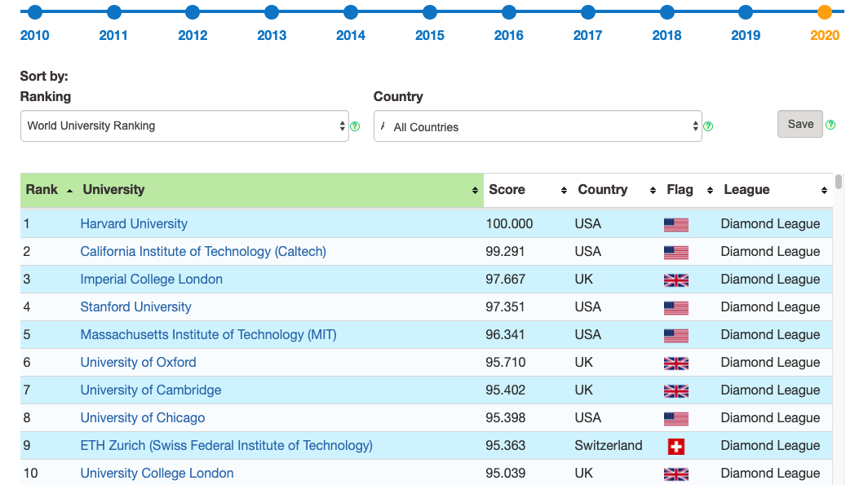
Task: Click the UK flag in University College London row
Action: [676, 474]
